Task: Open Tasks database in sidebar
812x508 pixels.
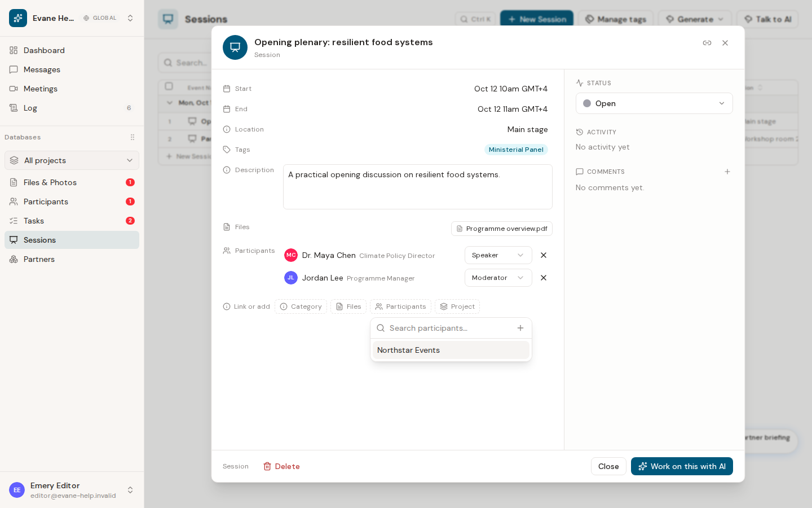Action: pyautogui.click(x=72, y=221)
